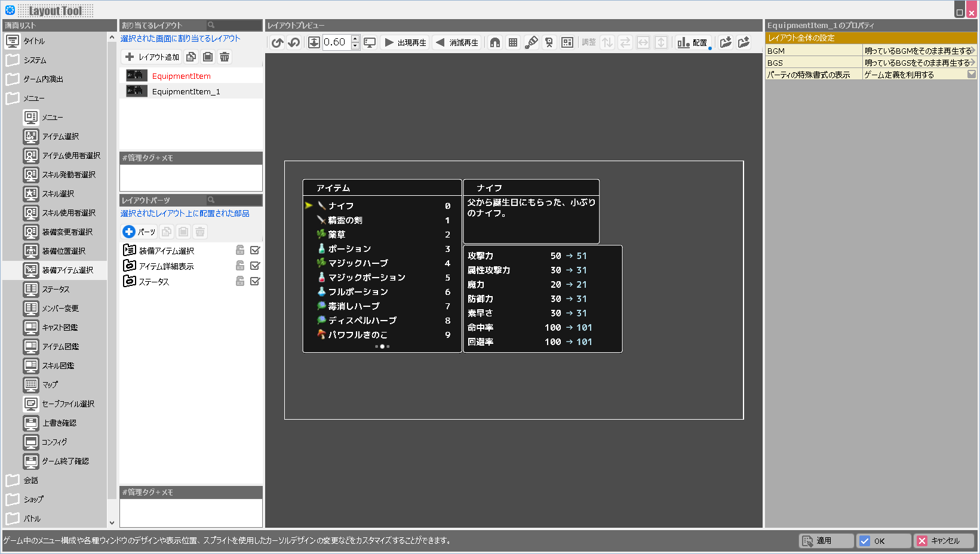Collapse the メニュー folder in screen list
Viewport: 980px width, 554px height.
(x=13, y=99)
